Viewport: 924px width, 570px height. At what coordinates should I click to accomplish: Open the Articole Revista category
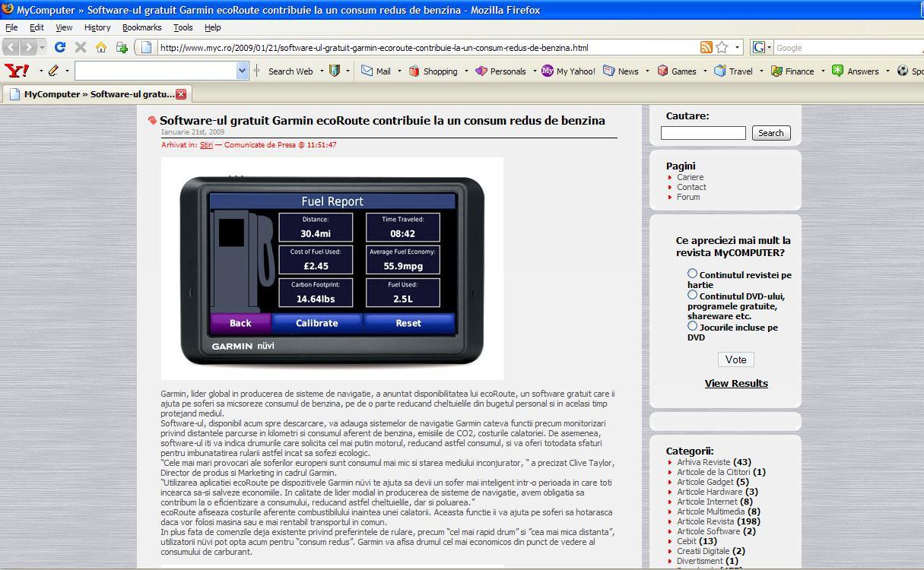tap(706, 521)
